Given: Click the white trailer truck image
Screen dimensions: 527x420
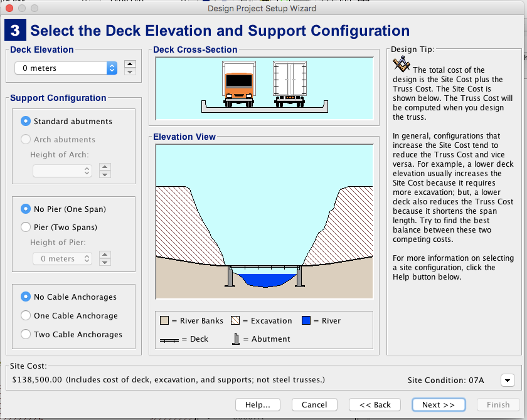Looking at the screenshot, I should pyautogui.click(x=290, y=84).
